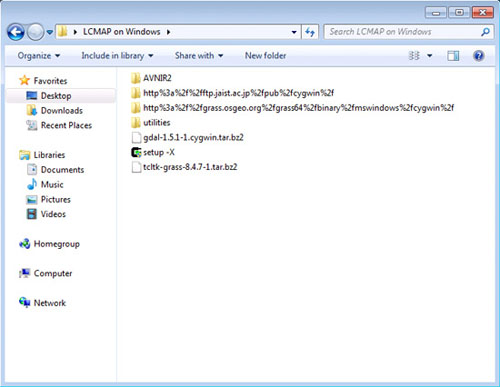Image resolution: width=500 pixels, height=387 pixels.
Task: Open the More view options dropdown arrow
Action: 430,56
